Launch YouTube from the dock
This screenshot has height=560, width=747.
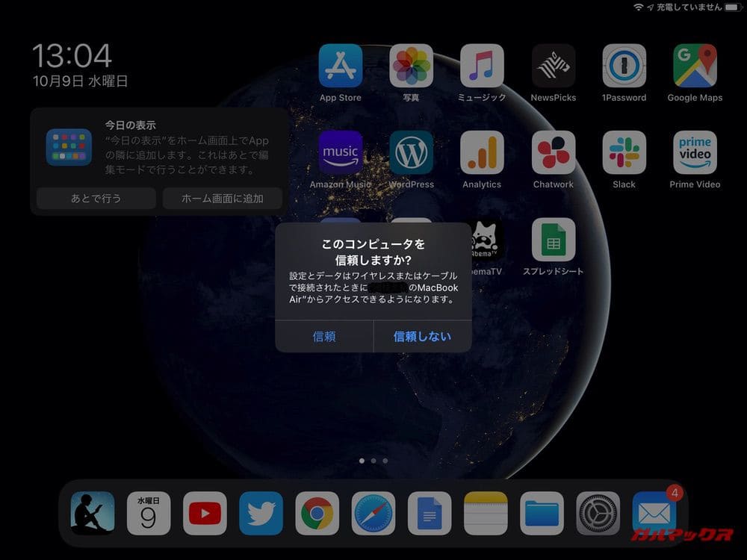pyautogui.click(x=205, y=513)
